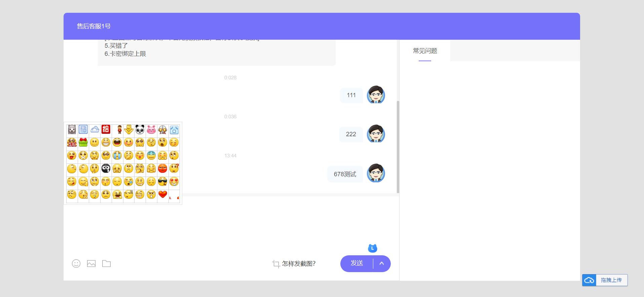Choose the sunglasses cool face emoji
Image resolution: width=644 pixels, height=297 pixels.
click(163, 182)
